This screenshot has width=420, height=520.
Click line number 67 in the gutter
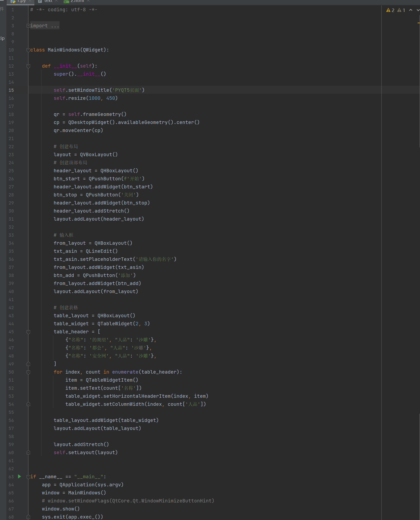click(x=11, y=509)
